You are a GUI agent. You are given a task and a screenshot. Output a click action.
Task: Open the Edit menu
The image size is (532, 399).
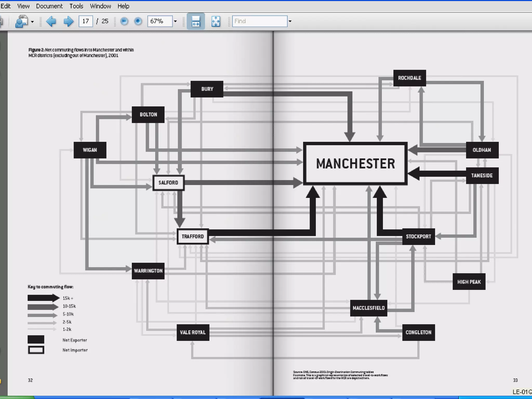click(x=5, y=6)
